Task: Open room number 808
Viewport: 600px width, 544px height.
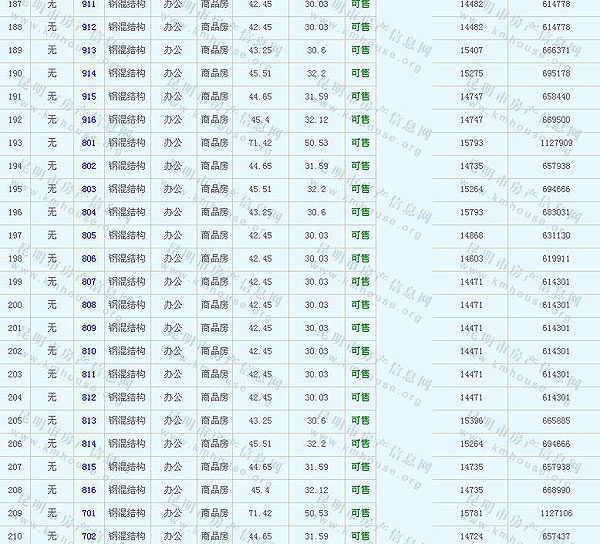Action: pos(89,305)
